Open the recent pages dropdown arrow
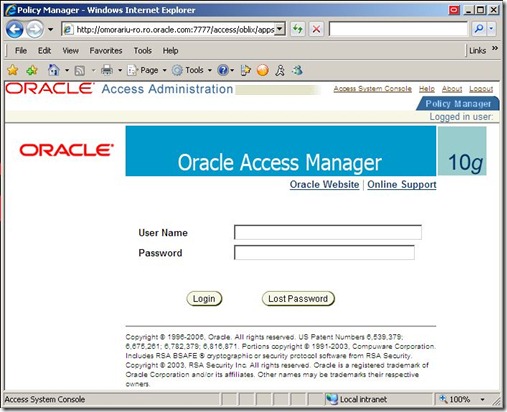The height and width of the screenshot is (412, 507). coord(50,30)
